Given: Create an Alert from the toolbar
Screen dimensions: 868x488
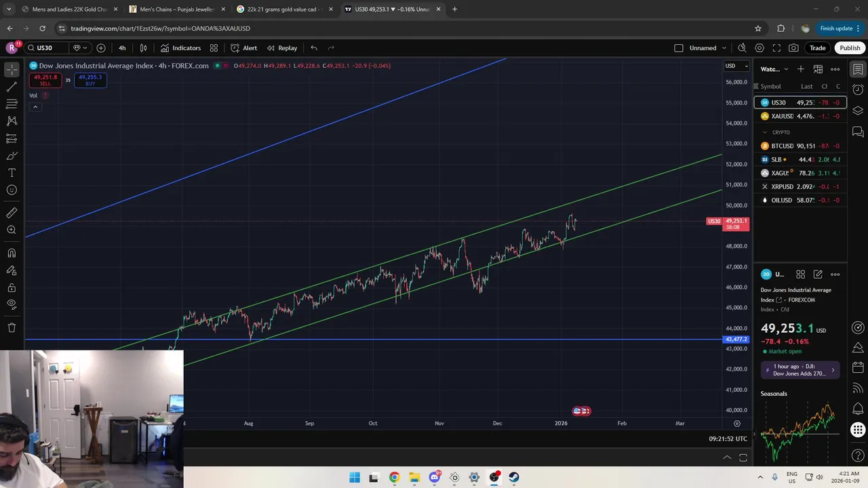Looking at the screenshot, I should pyautogui.click(x=243, y=48).
